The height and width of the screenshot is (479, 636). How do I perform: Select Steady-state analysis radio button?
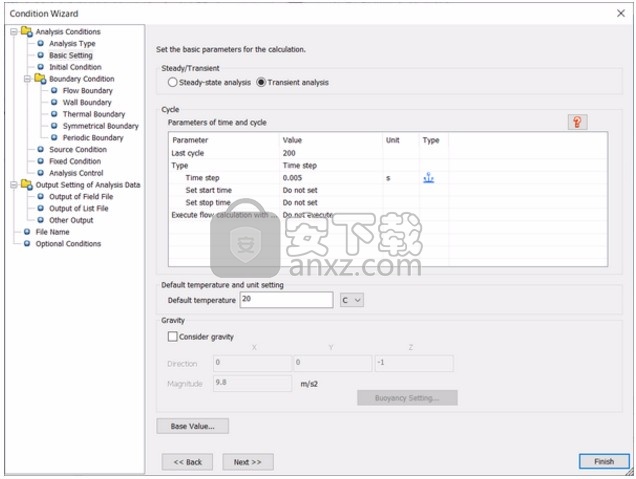point(172,82)
